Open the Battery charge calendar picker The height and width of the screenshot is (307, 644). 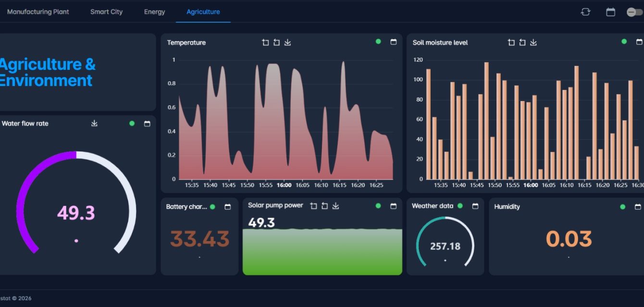click(x=228, y=207)
